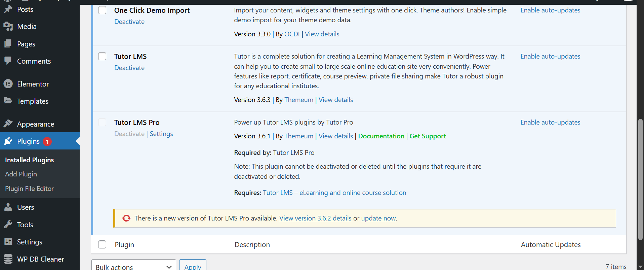Open the Plugin File Editor submenu

[x=29, y=189]
